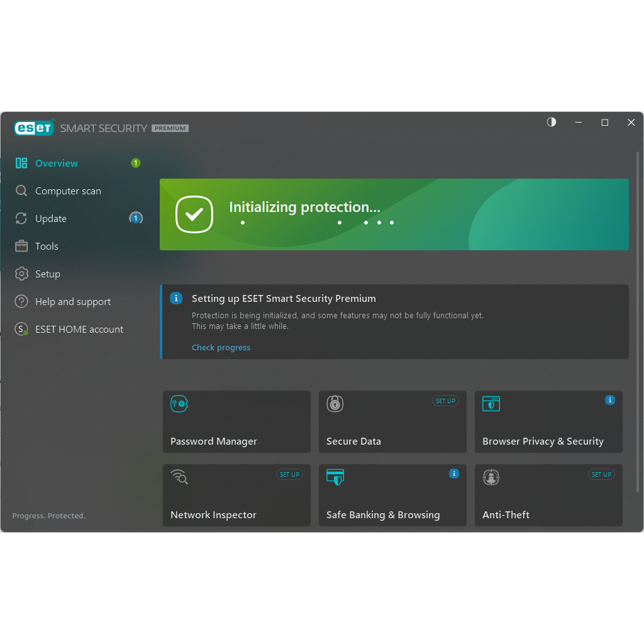Click the 'Progress. Protected.' footer text
Viewport: 644px width, 644px height.
coord(49,516)
